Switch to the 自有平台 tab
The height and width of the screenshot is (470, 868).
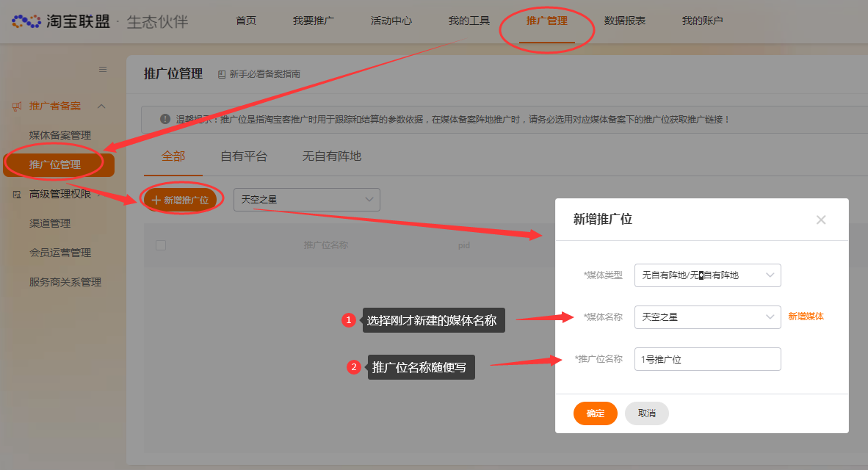pos(244,156)
